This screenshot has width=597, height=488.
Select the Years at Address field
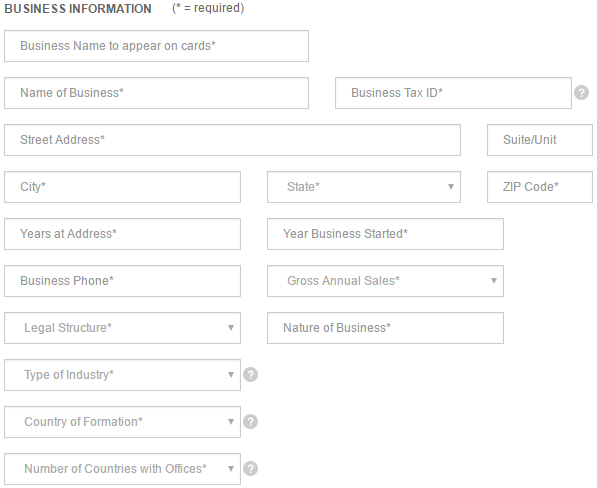[123, 234]
